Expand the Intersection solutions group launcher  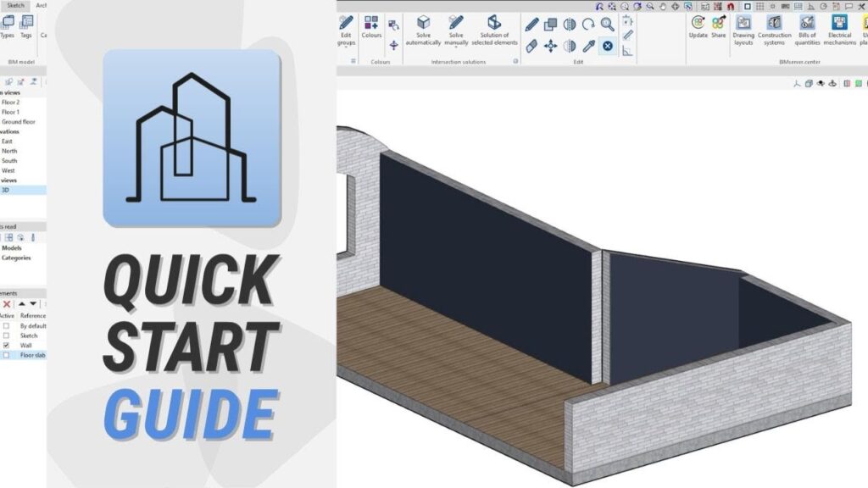click(515, 61)
